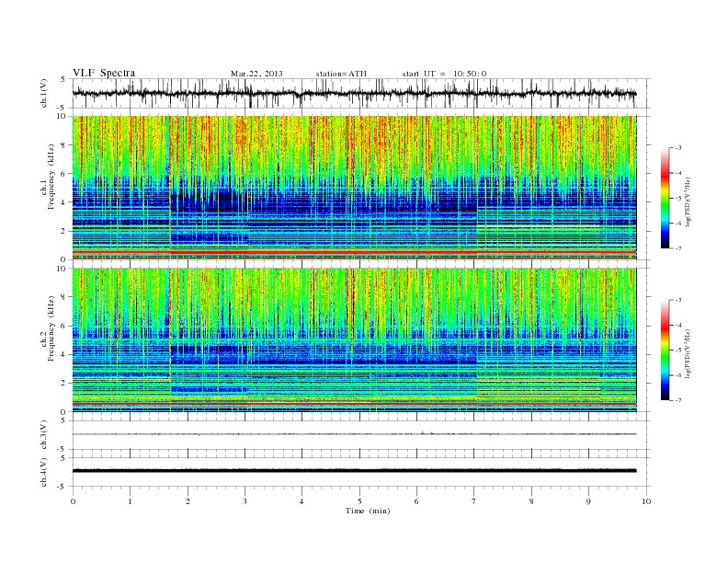Click time axis tick label "9"
Image resolution: width=728 pixels, height=563 pixels.
588,501
